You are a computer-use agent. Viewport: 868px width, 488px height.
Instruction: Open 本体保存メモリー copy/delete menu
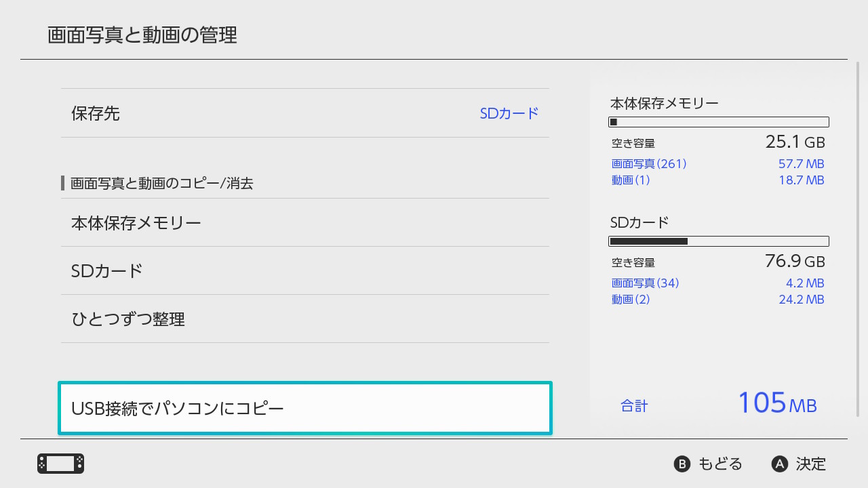136,223
